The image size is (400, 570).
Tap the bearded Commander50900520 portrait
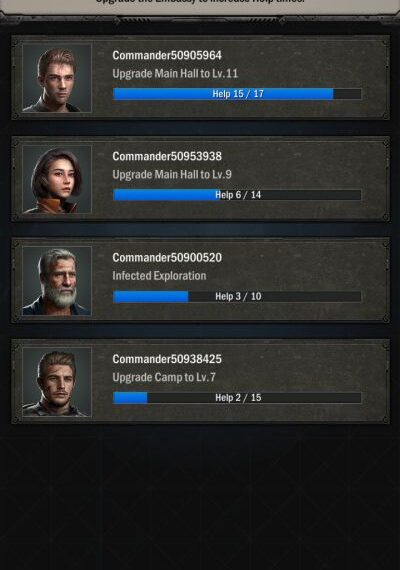tap(57, 280)
